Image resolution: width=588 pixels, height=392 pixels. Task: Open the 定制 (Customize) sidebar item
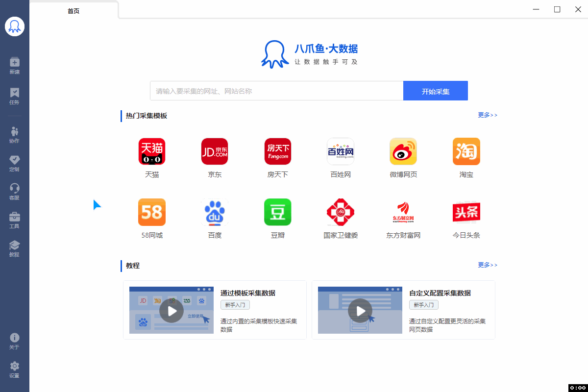(x=15, y=163)
